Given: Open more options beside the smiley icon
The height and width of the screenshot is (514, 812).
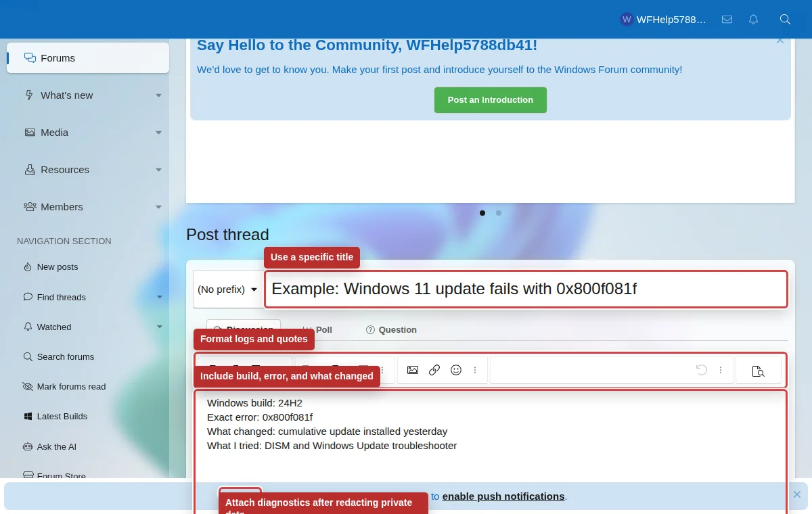Looking at the screenshot, I should pyautogui.click(x=475, y=370).
